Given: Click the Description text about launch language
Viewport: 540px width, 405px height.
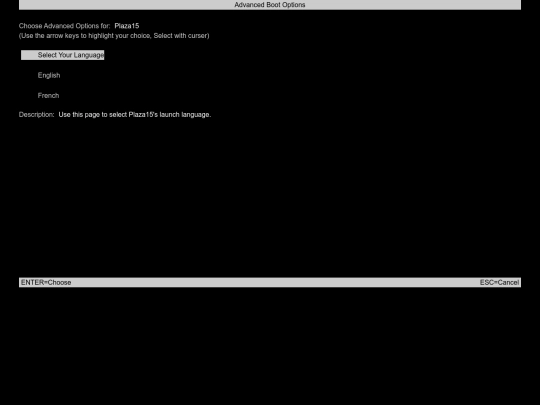Looking at the screenshot, I should [135, 115].
